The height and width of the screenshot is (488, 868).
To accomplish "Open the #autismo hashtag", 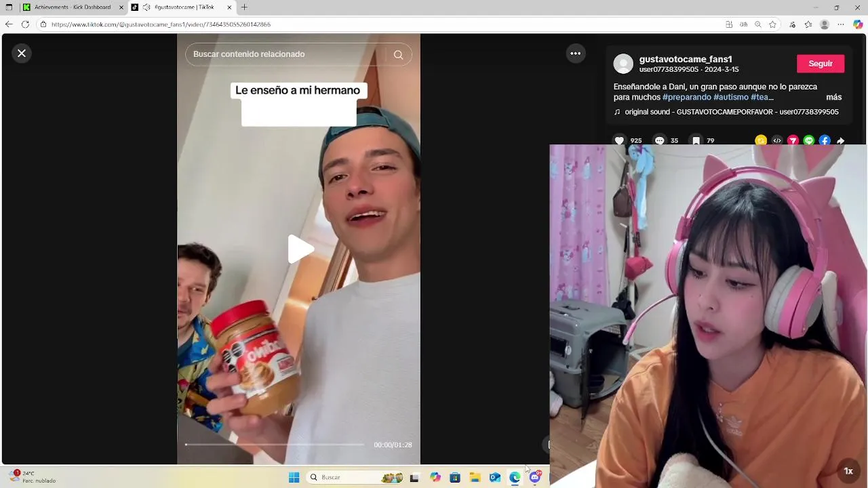I will tap(730, 97).
